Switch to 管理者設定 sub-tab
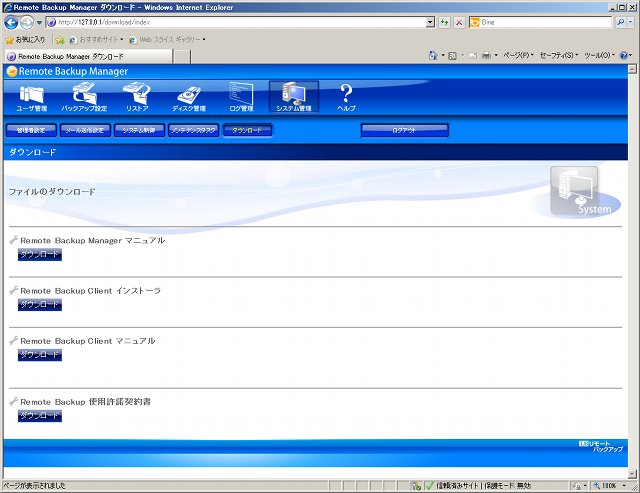 (x=31, y=130)
